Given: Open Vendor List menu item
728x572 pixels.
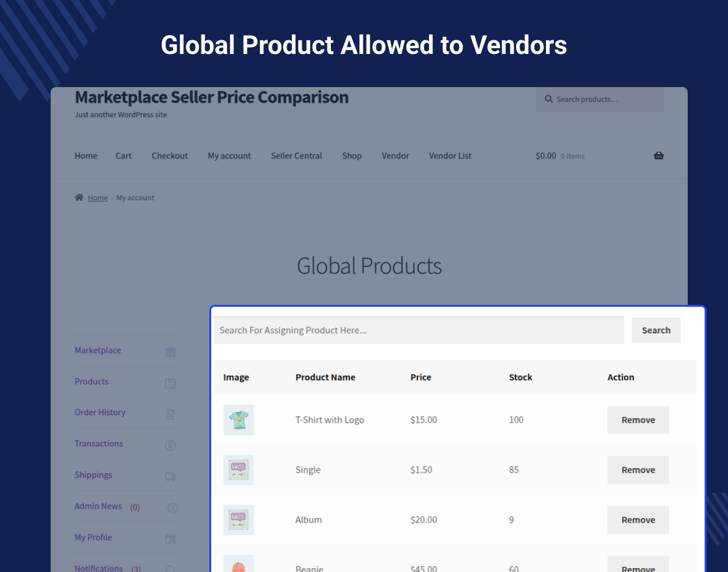Looking at the screenshot, I should coord(450,156).
